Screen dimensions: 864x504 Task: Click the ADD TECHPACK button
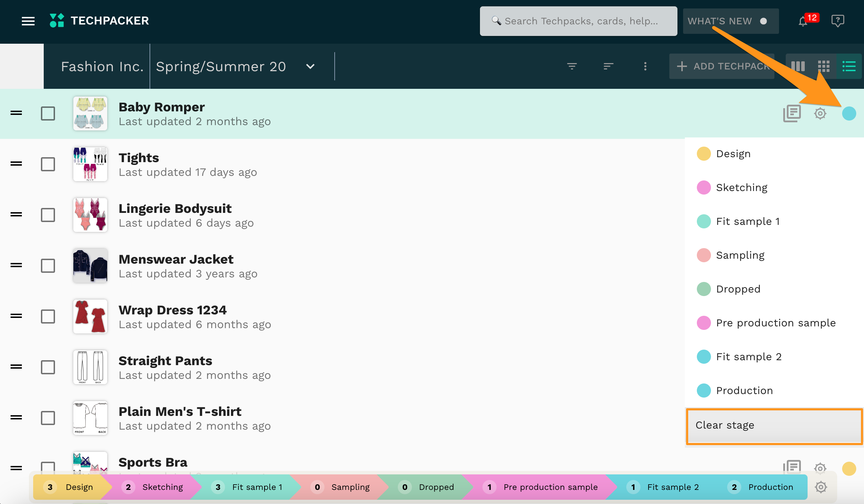point(722,66)
